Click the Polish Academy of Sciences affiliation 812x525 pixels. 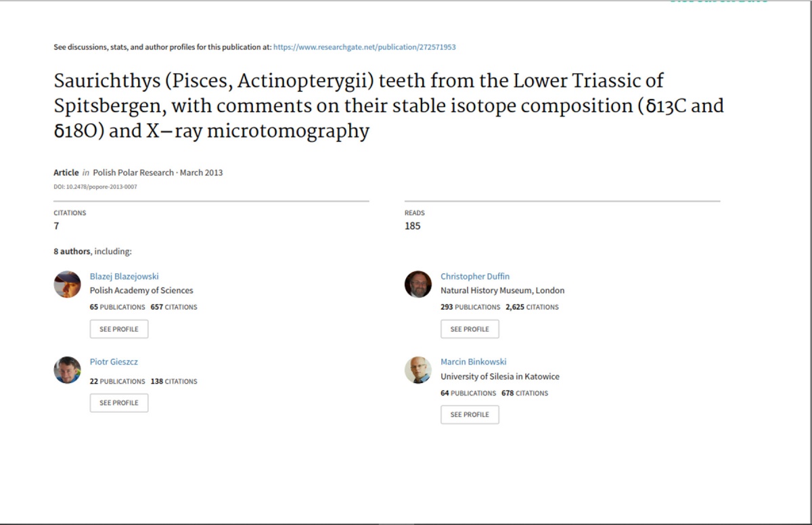141,290
